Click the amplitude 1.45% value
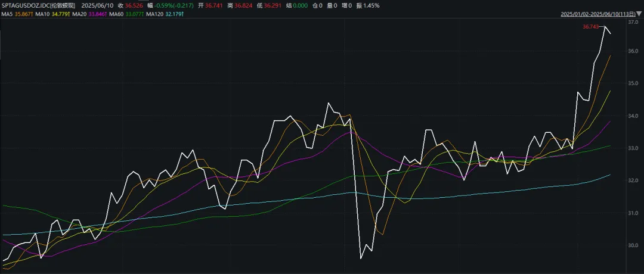Image resolution: width=644 pixels, height=274 pixels. [371, 6]
